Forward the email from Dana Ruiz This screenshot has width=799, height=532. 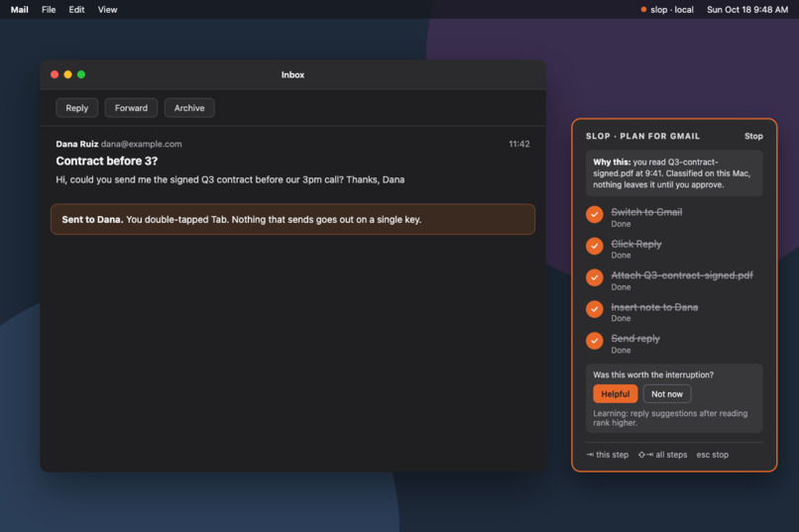(131, 108)
